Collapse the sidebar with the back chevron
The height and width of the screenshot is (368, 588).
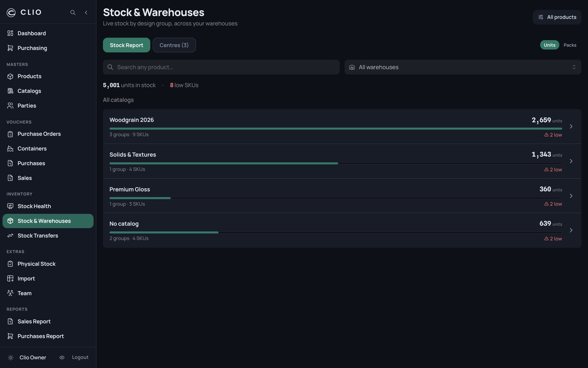[86, 13]
